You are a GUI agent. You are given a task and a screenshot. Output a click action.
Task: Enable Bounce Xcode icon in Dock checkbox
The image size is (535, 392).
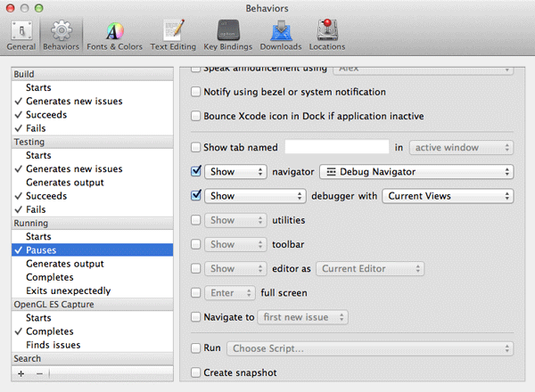pos(195,116)
